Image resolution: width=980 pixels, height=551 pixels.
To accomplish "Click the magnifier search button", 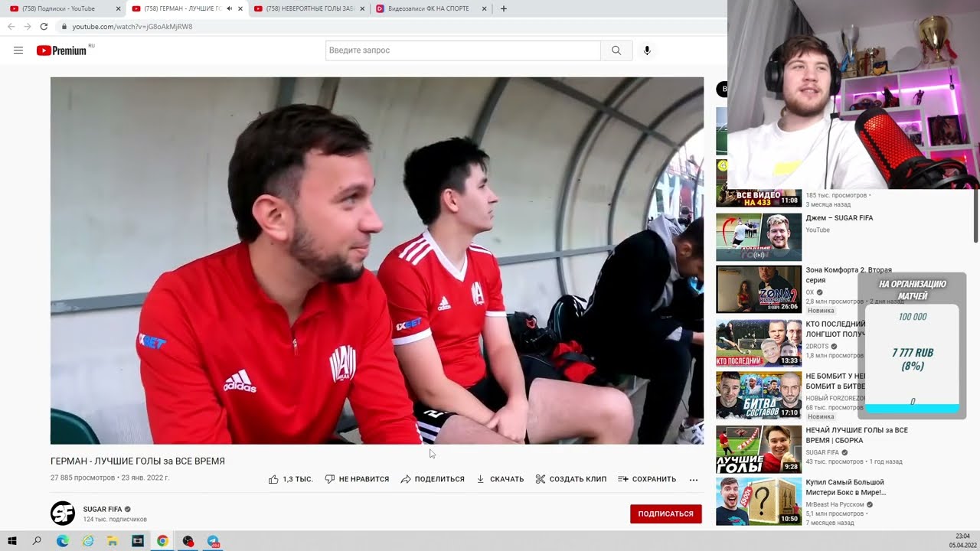I will [616, 51].
